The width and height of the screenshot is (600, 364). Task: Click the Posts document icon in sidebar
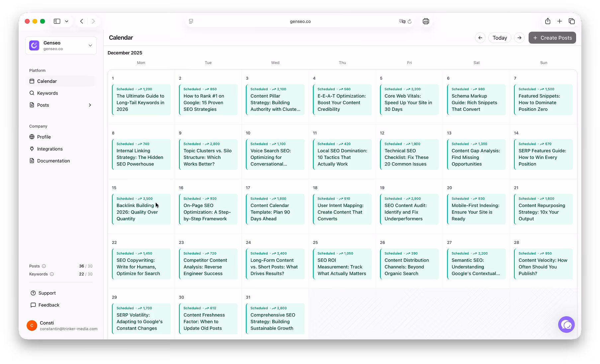[32, 105]
